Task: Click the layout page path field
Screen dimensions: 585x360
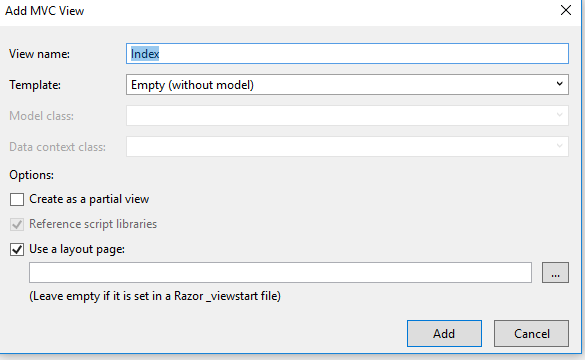Action: (x=281, y=272)
